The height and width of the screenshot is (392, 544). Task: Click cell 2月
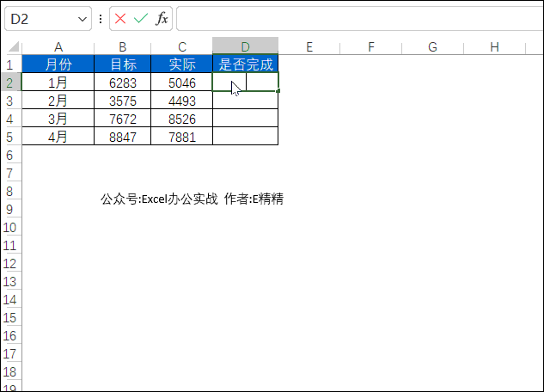pos(58,101)
